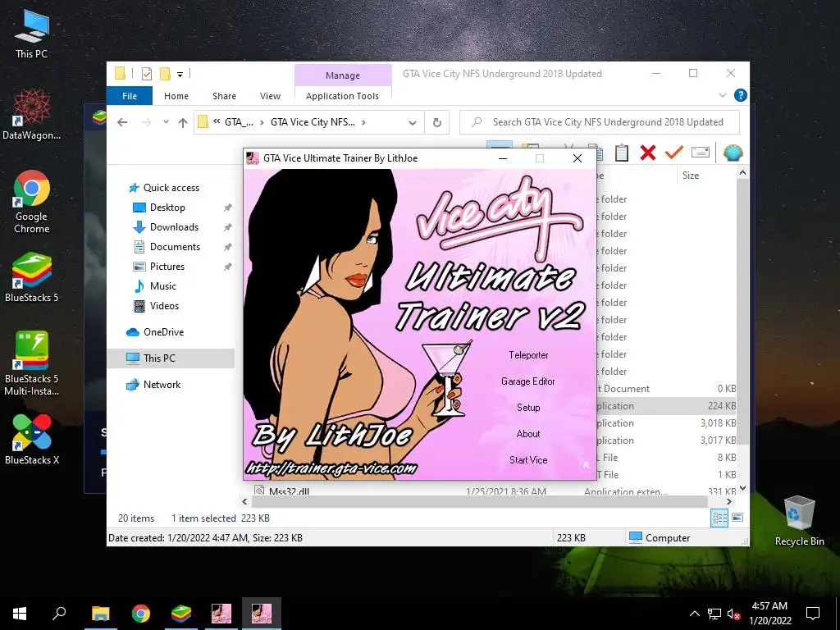This screenshot has width=840, height=630.
Task: Open BlueStacks X desktop shortcut
Action: 32,439
